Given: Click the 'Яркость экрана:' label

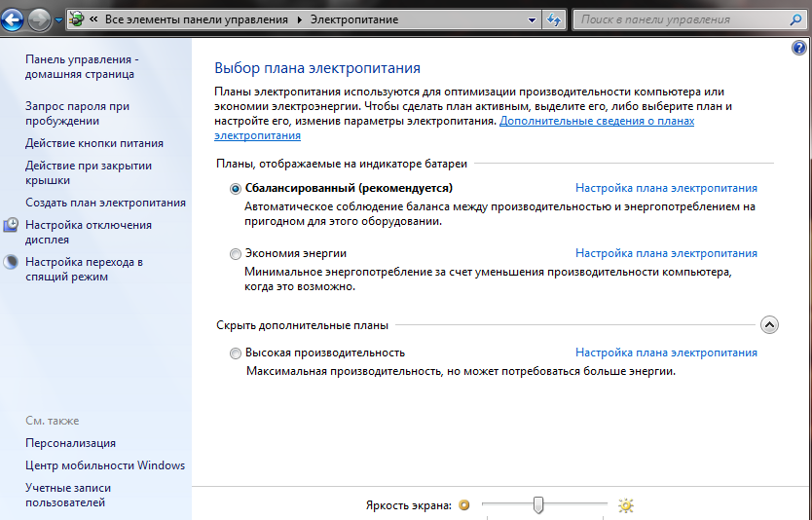Looking at the screenshot, I should point(409,505).
